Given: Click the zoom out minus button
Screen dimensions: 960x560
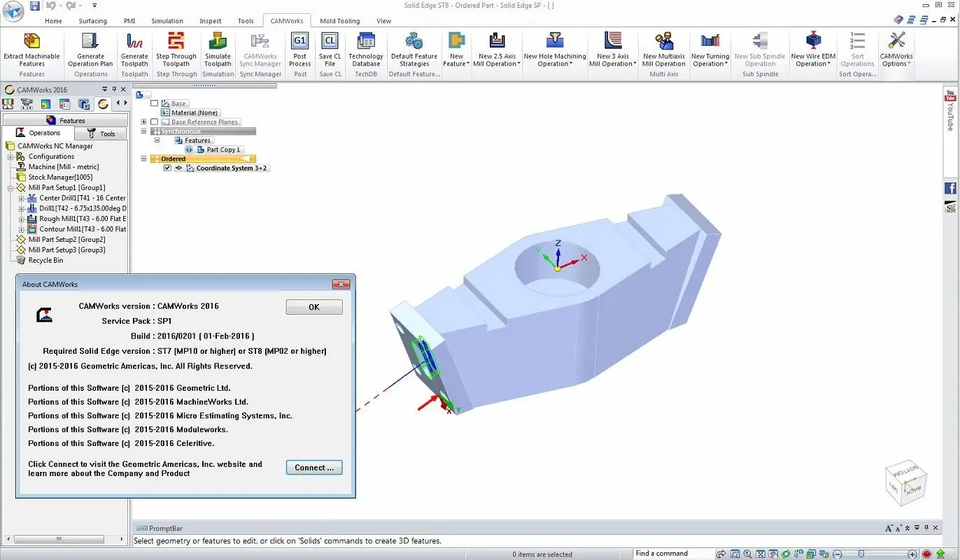Looking at the screenshot, I should click(837, 554).
